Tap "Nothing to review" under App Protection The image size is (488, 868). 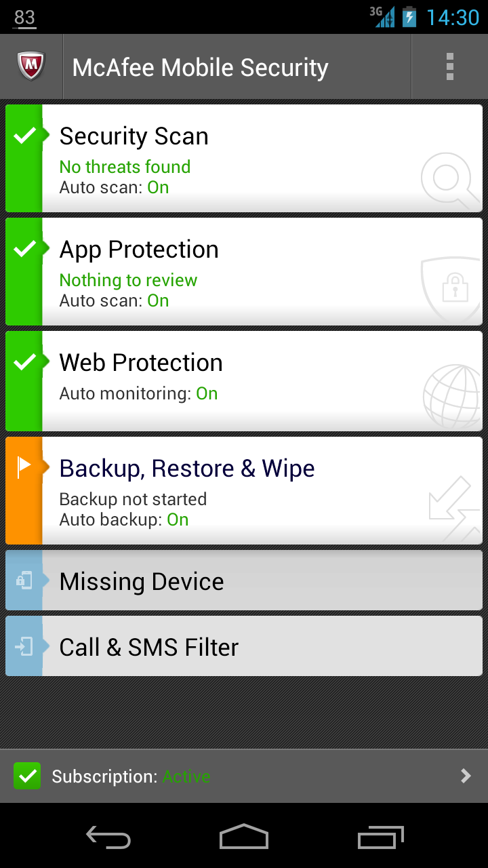pos(128,280)
